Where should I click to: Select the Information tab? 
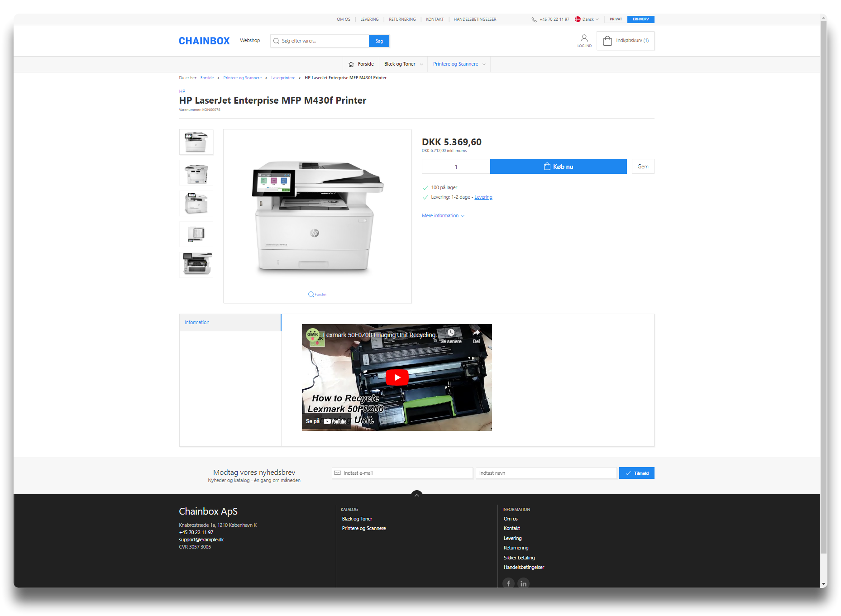click(230, 323)
